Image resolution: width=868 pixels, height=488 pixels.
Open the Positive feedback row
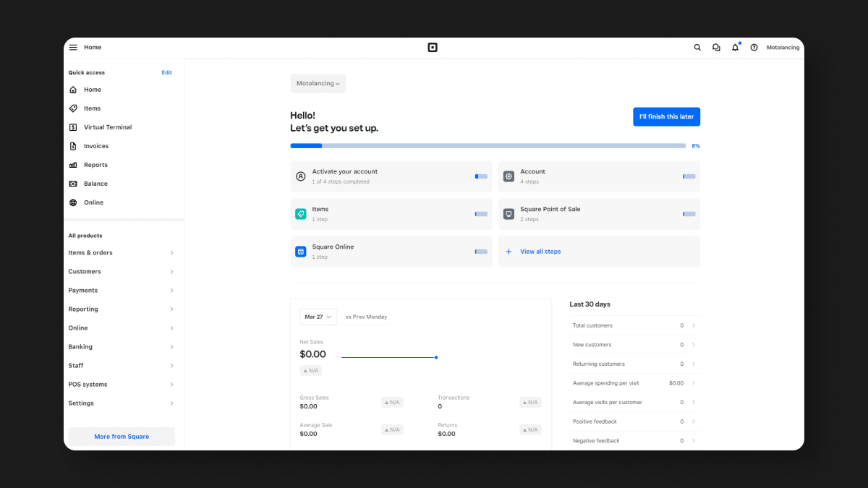635,421
